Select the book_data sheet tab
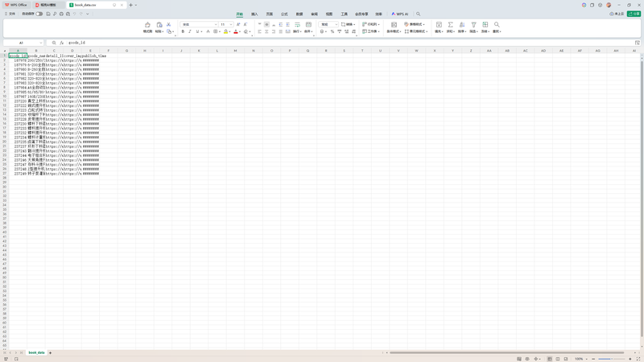Viewport: 644px width, 362px height. (36, 352)
